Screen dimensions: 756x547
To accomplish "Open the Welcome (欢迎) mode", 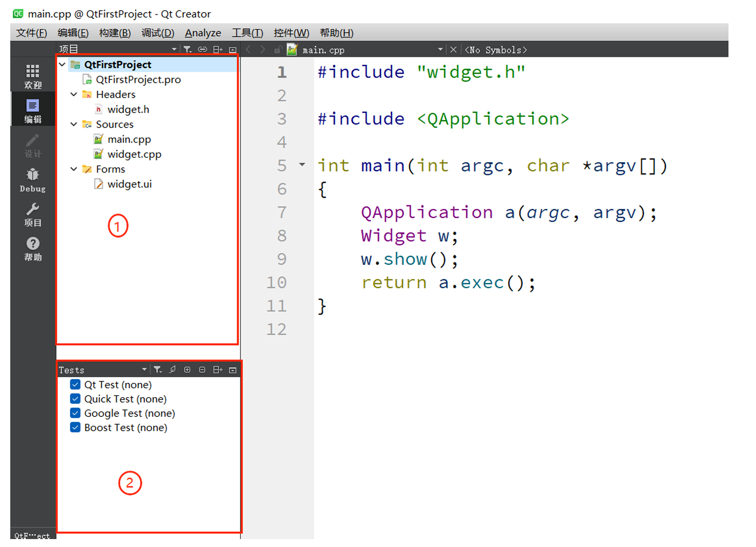I will point(33,76).
